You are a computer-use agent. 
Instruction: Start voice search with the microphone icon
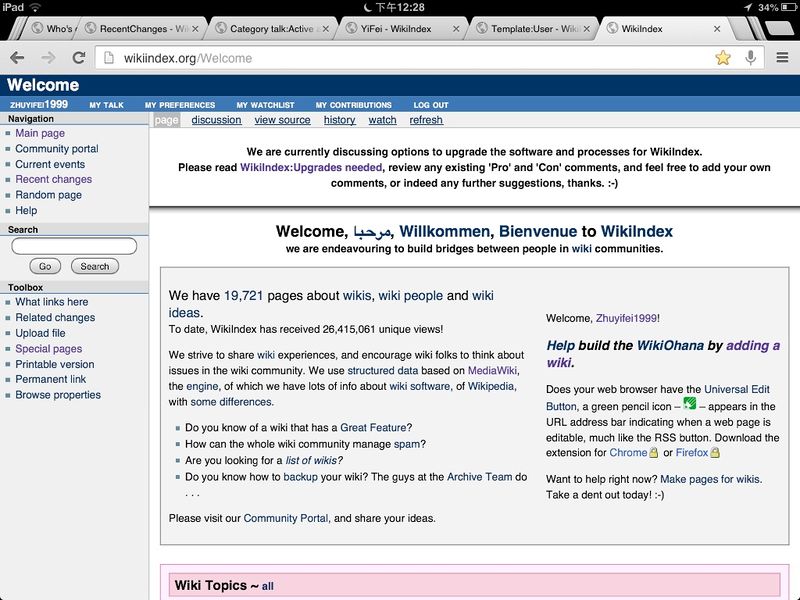click(x=750, y=59)
